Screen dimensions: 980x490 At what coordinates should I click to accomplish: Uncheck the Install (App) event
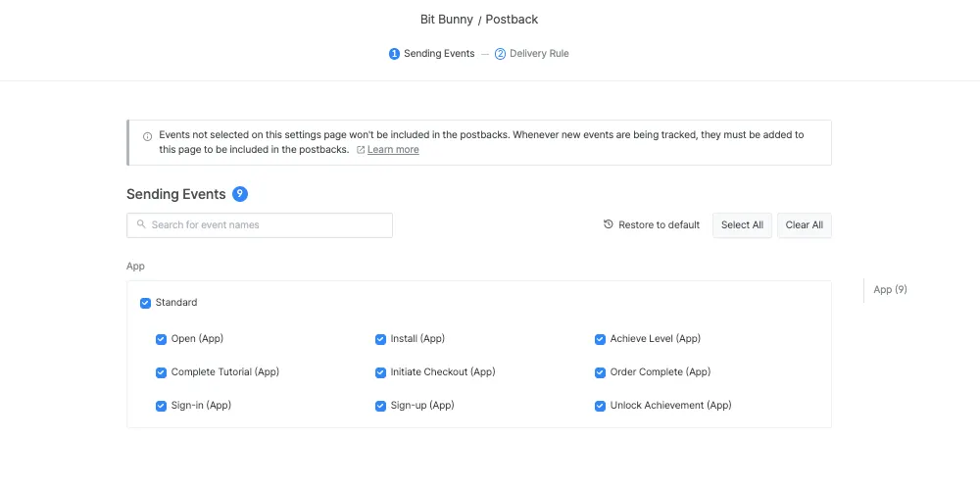pos(381,339)
